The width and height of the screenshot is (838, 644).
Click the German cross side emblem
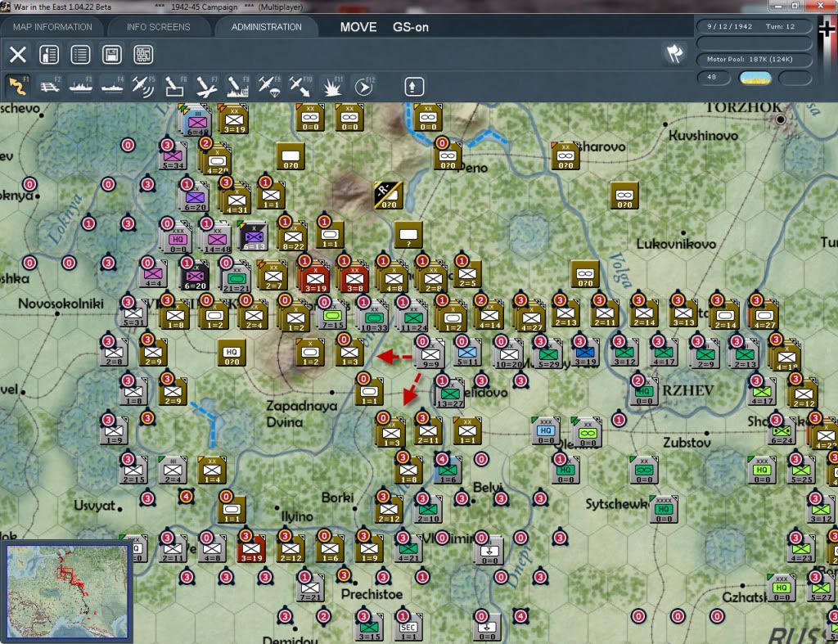pyautogui.click(x=827, y=28)
